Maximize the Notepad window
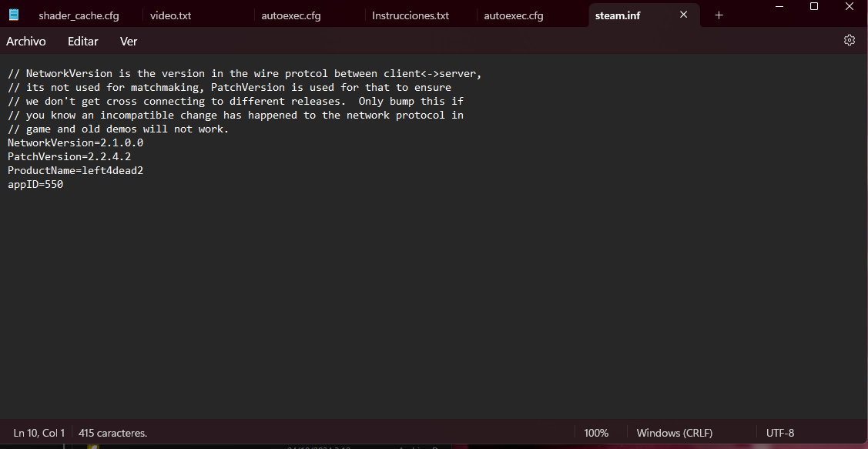 [x=814, y=6]
